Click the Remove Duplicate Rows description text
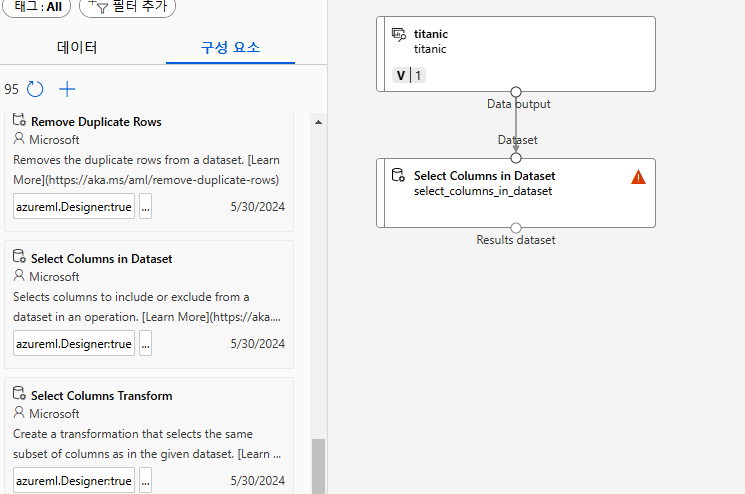This screenshot has width=745, height=494. pos(146,170)
